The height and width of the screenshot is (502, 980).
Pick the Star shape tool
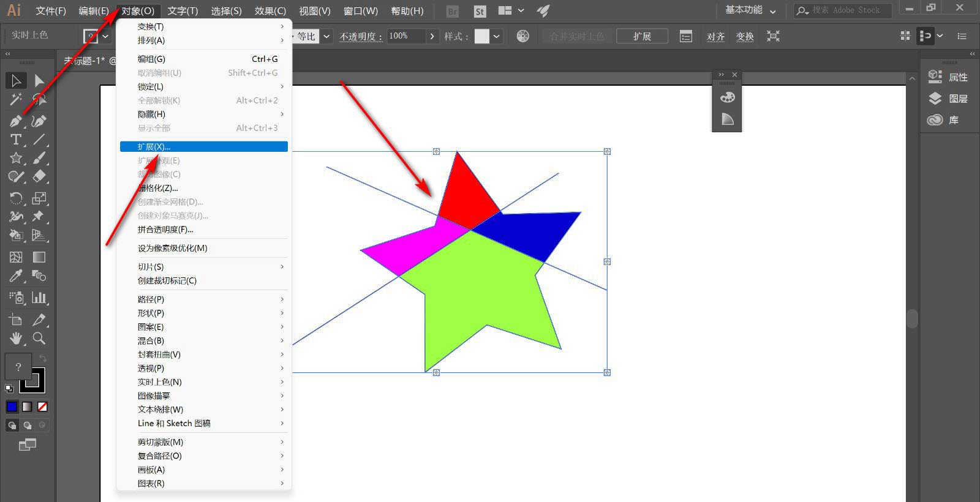point(16,158)
